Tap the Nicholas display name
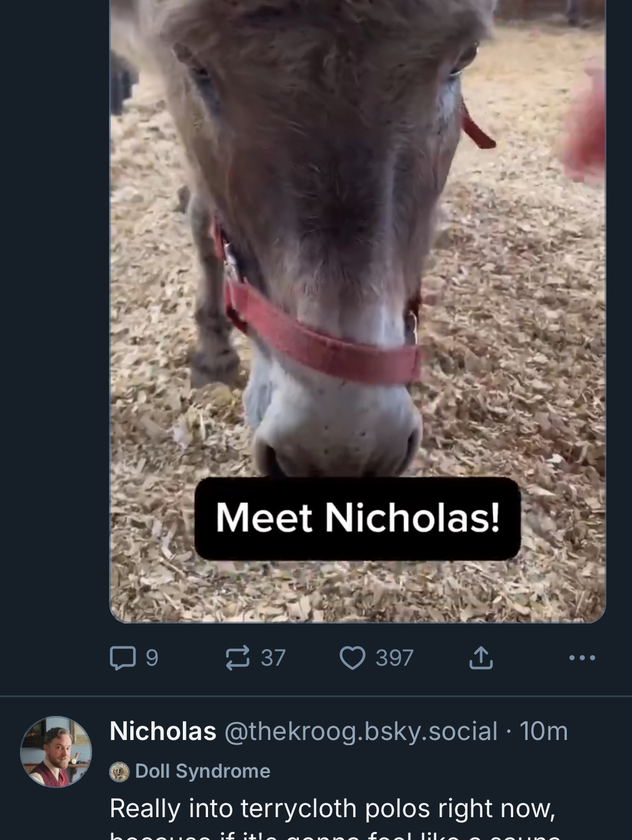 163,731
